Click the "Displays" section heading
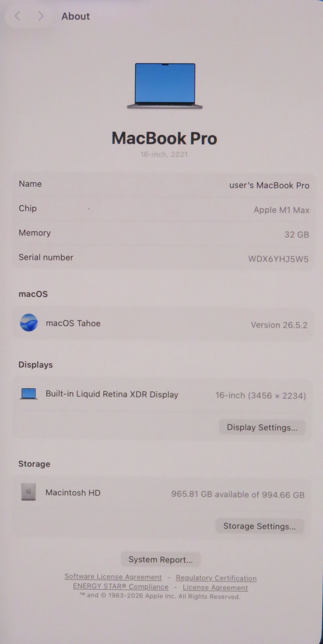This screenshot has height=644, width=323. point(36,365)
